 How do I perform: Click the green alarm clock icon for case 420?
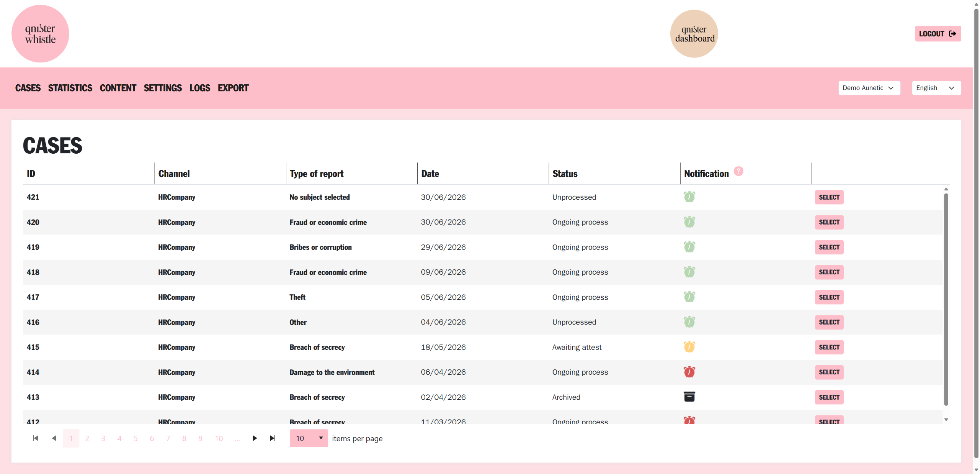pos(689,222)
